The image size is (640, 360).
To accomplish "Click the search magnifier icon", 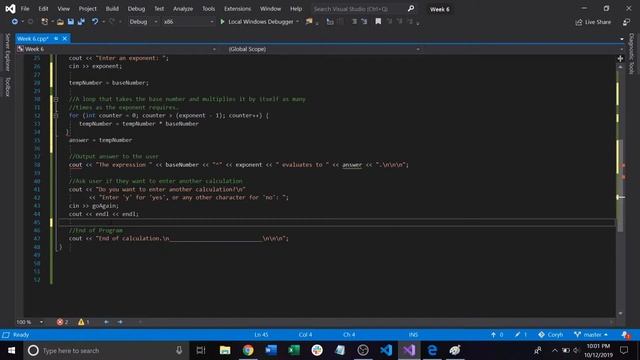I will tap(411, 9).
